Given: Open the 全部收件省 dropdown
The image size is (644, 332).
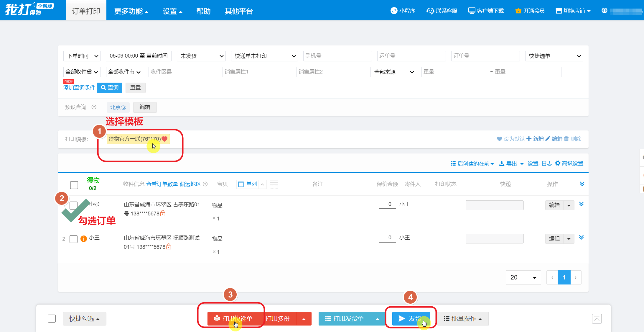Looking at the screenshot, I should pos(82,72).
